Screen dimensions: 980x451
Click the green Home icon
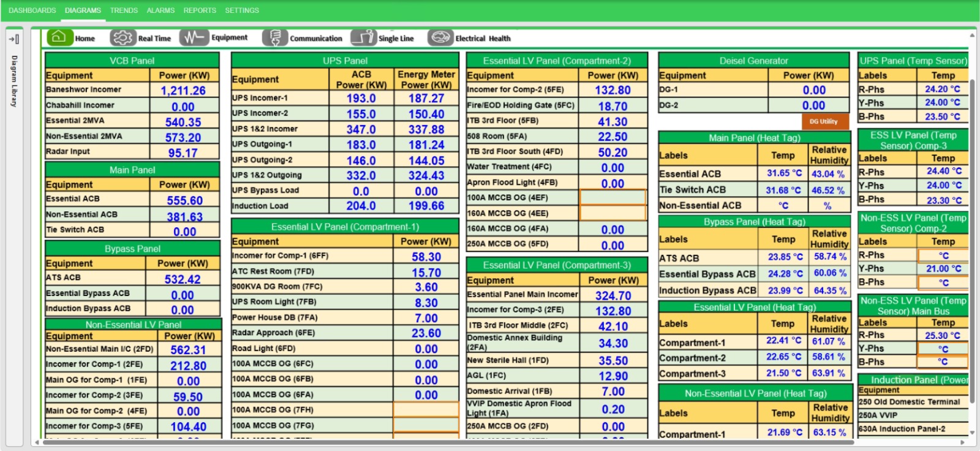(x=59, y=37)
